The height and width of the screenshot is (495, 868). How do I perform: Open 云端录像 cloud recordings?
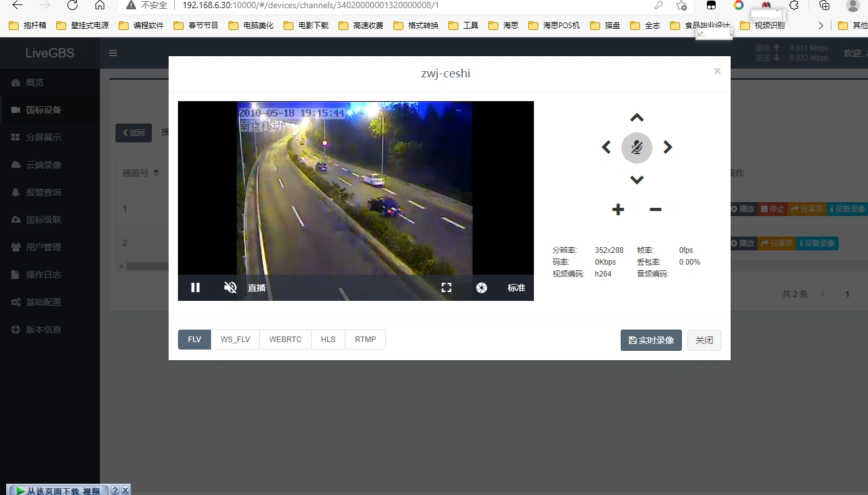[50, 165]
